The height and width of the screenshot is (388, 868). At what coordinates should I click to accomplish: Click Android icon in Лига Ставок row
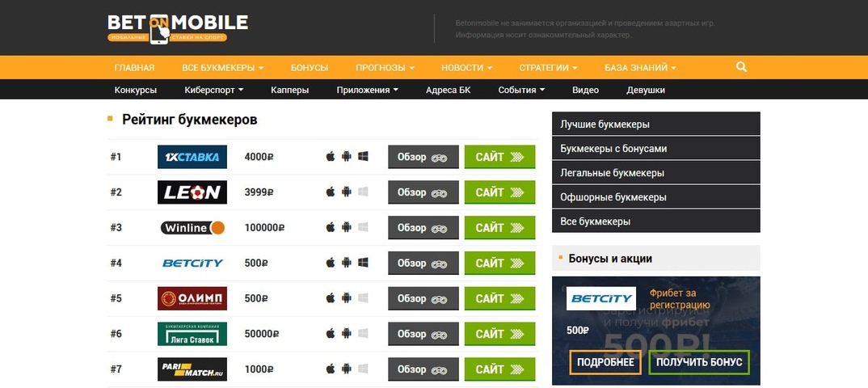point(347,334)
